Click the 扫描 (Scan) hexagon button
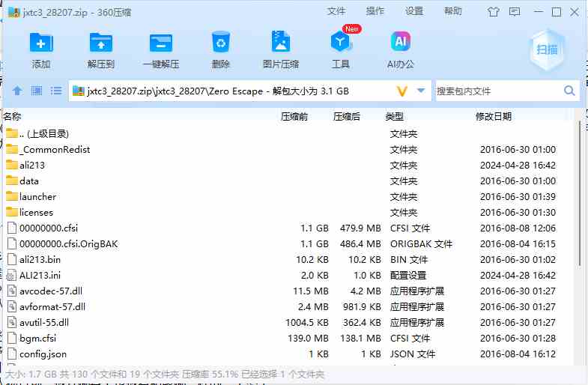 coord(547,50)
